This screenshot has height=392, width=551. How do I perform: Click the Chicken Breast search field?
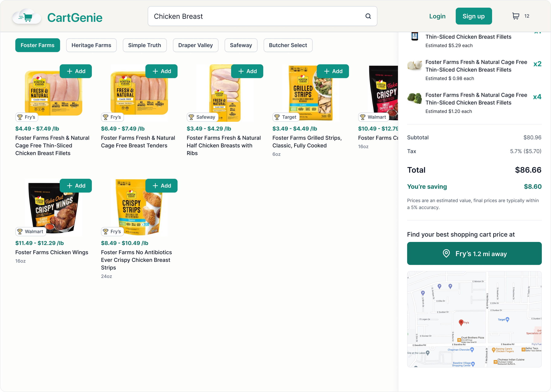[x=262, y=16]
